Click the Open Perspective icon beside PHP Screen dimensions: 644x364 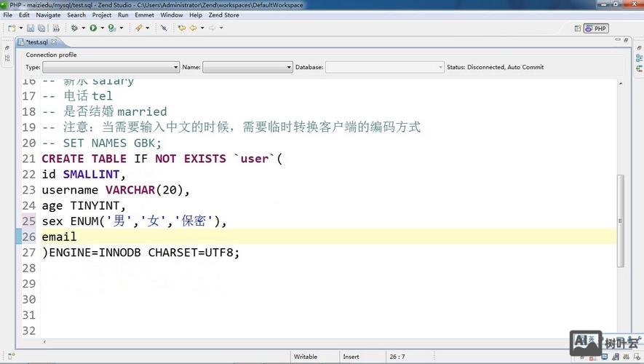click(x=578, y=28)
